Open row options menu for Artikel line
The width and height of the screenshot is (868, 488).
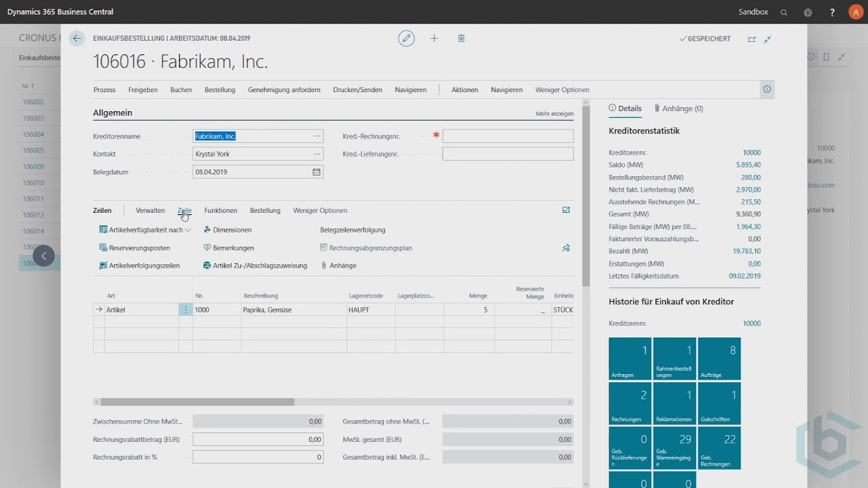click(x=186, y=310)
